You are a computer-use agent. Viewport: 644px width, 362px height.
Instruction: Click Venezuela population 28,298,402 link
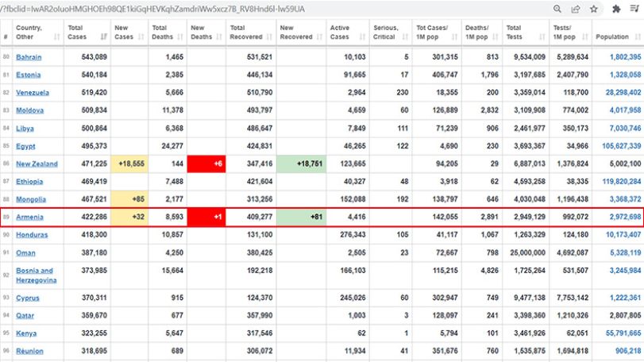click(x=623, y=92)
